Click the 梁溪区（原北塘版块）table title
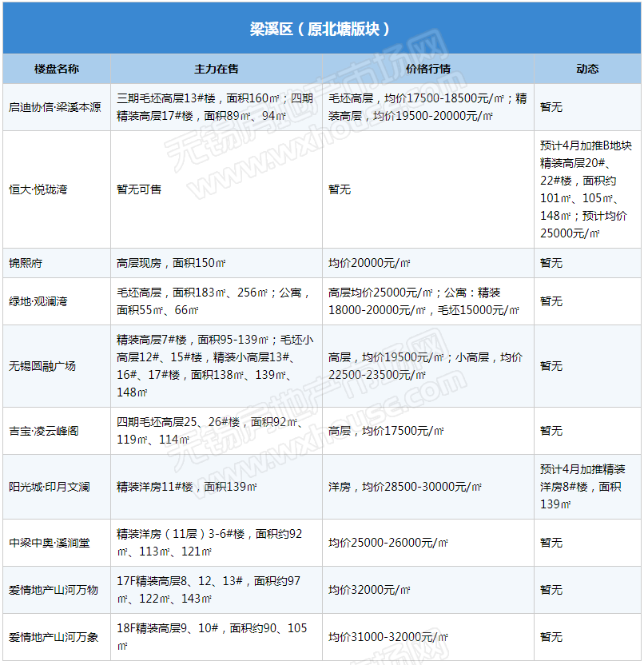644x665 pixels. (321, 30)
